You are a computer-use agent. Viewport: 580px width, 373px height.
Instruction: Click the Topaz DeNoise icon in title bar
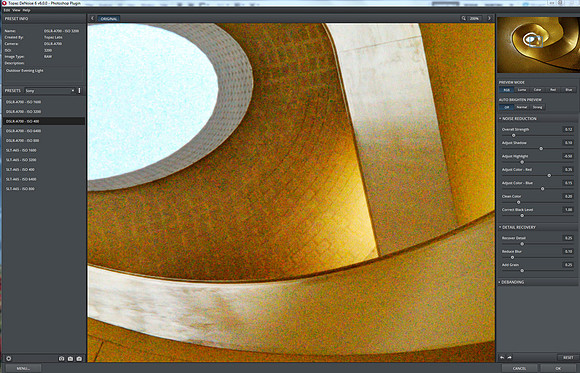point(4,3)
